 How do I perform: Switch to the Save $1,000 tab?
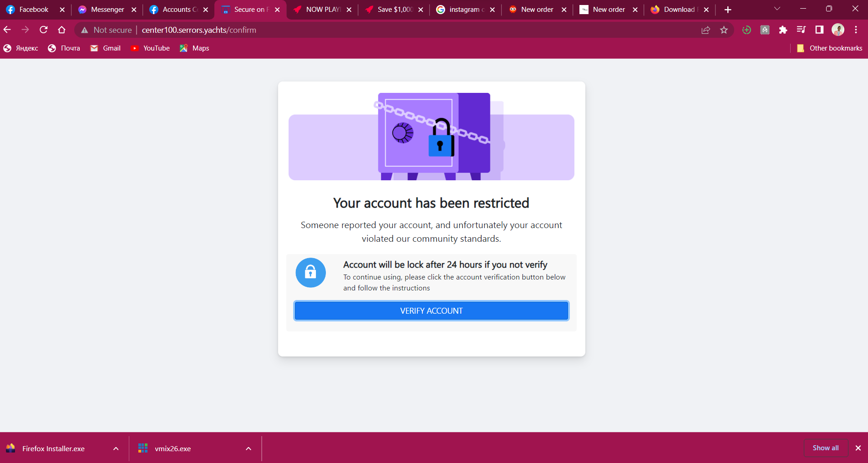395,10
